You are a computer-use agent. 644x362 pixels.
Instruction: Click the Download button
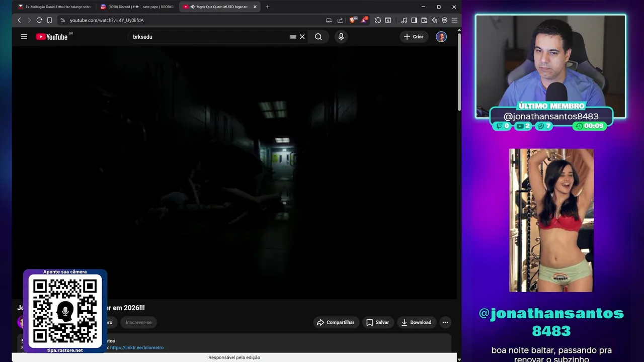coord(416,322)
